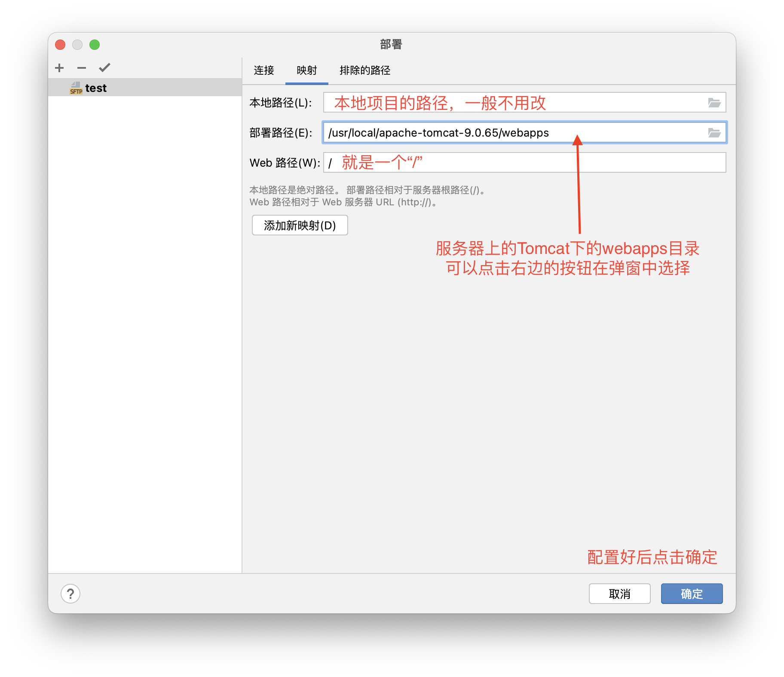Mark server as default with checkmark icon
The width and height of the screenshot is (784, 677).
coord(104,68)
